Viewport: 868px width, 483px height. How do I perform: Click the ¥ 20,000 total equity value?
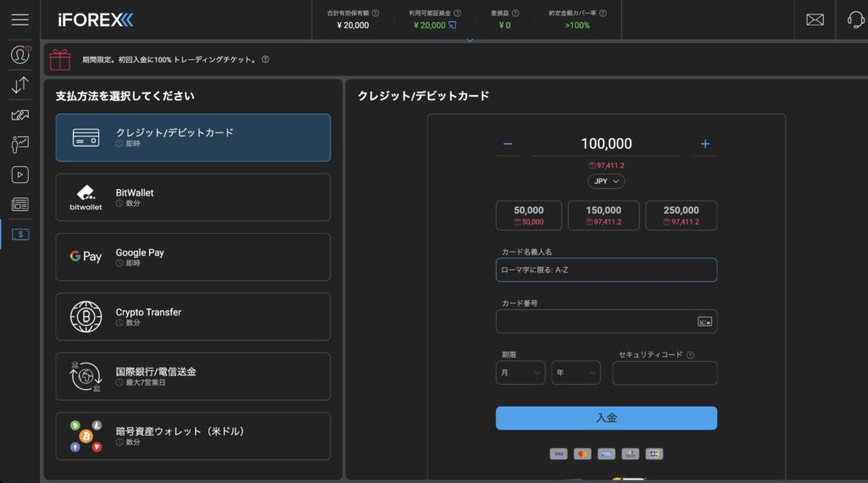tap(353, 25)
